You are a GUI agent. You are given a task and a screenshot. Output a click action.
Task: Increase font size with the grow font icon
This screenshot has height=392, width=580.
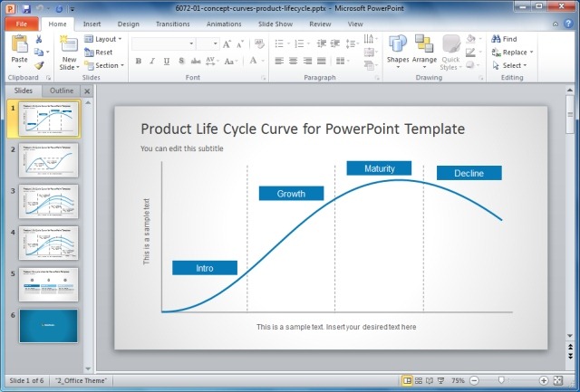[227, 44]
